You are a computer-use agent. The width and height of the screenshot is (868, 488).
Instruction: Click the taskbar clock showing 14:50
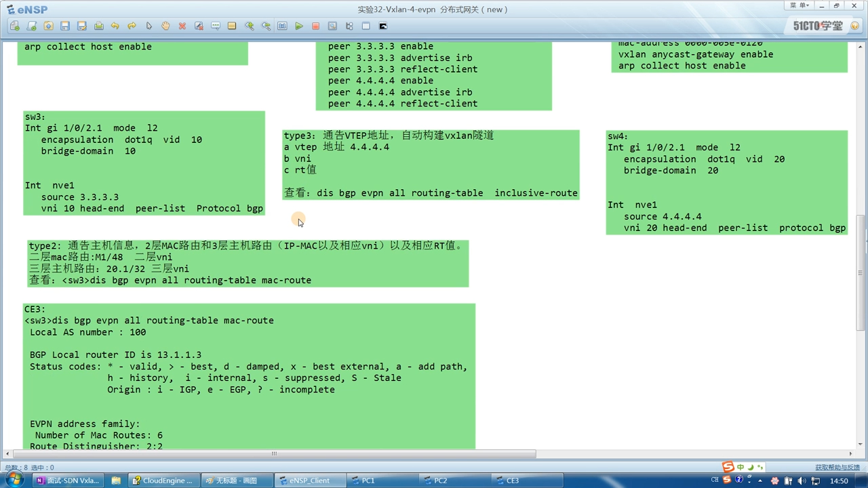(x=839, y=481)
